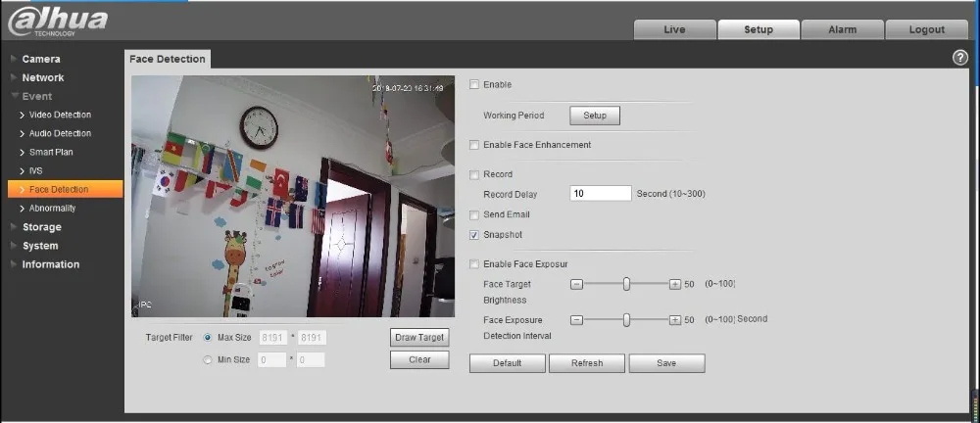Expand the Network menu section
This screenshot has width=980, height=423.
42,77
